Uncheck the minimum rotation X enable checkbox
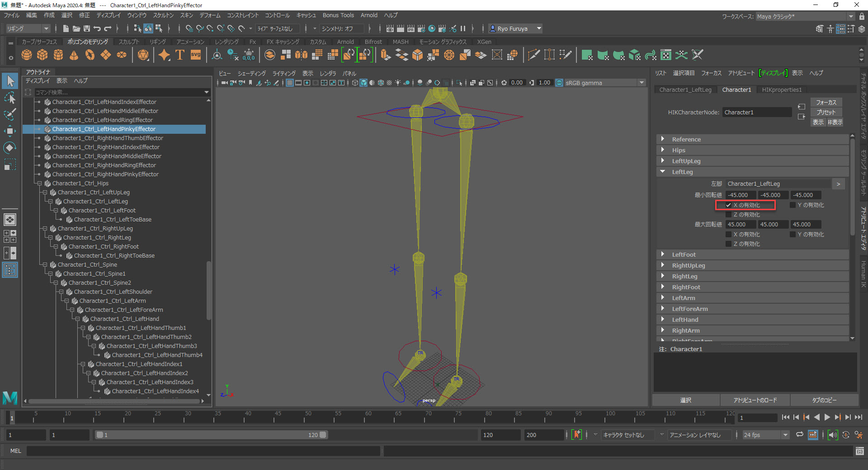This screenshot has width=868, height=470. pyautogui.click(x=728, y=205)
